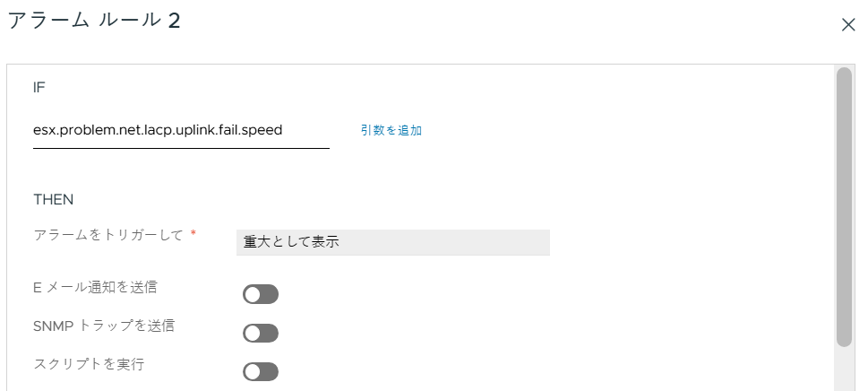Screen dimensions: 868x391
Task: Click the red required asterisk
Action: pos(193,234)
